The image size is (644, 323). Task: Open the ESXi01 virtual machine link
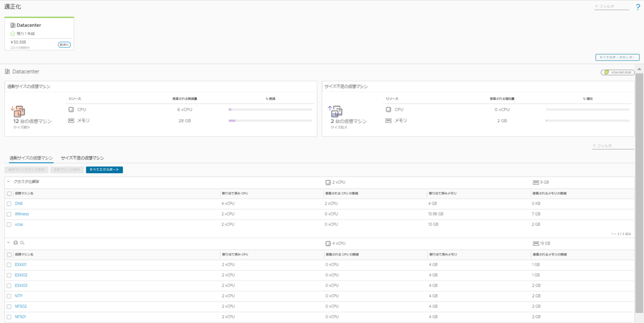pos(21,265)
